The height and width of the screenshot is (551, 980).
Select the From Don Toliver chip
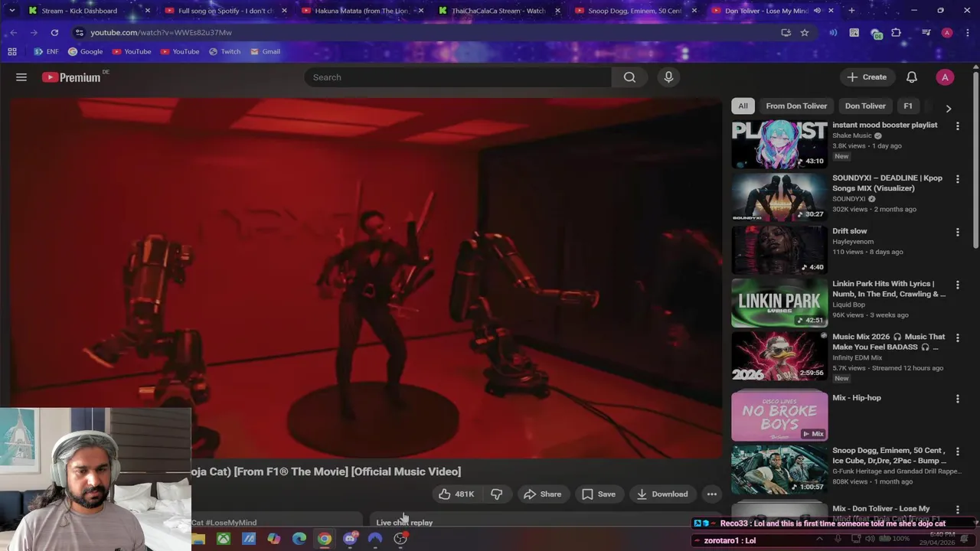[x=796, y=106]
